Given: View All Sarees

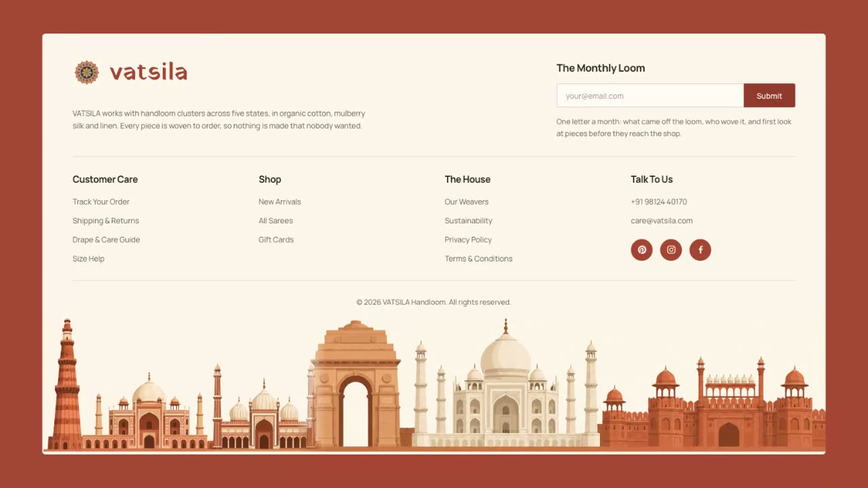Looking at the screenshot, I should point(276,221).
